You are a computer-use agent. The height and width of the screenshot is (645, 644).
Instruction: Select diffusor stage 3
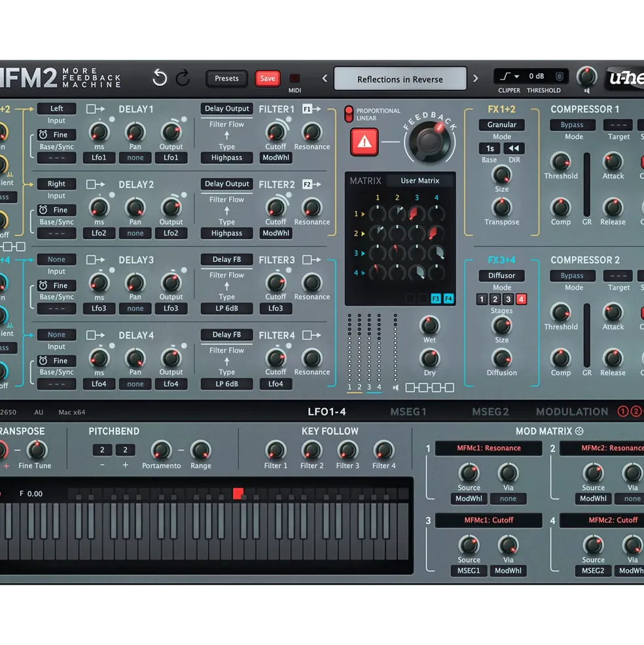point(508,299)
